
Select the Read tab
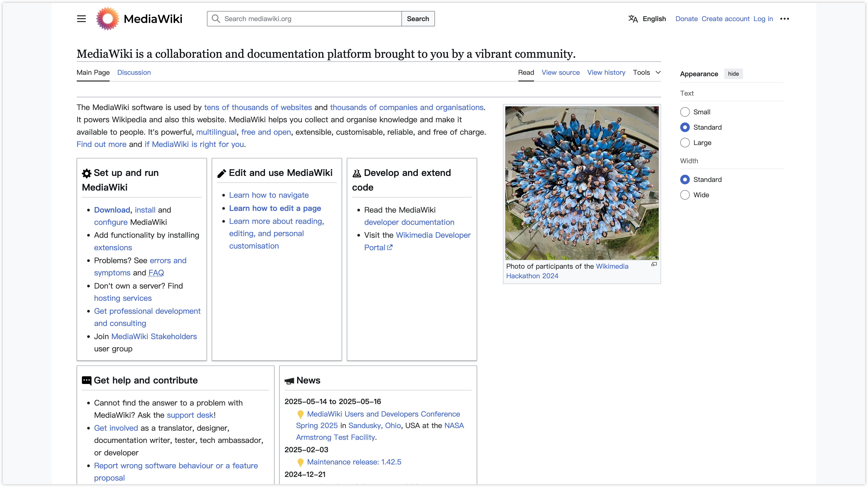(x=526, y=73)
